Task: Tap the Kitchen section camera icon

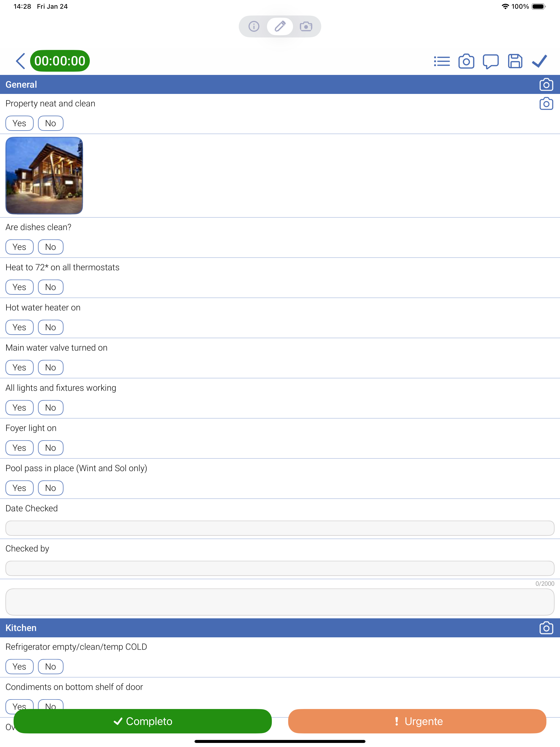Action: 546,628
